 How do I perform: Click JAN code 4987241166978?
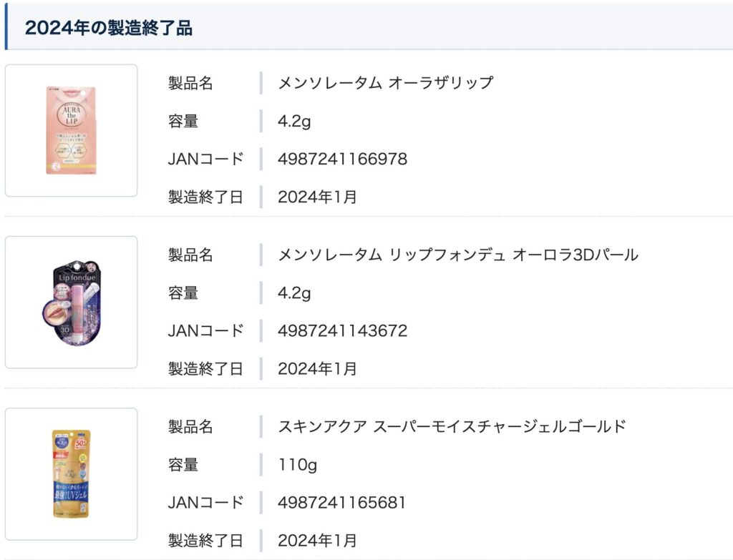(x=343, y=159)
